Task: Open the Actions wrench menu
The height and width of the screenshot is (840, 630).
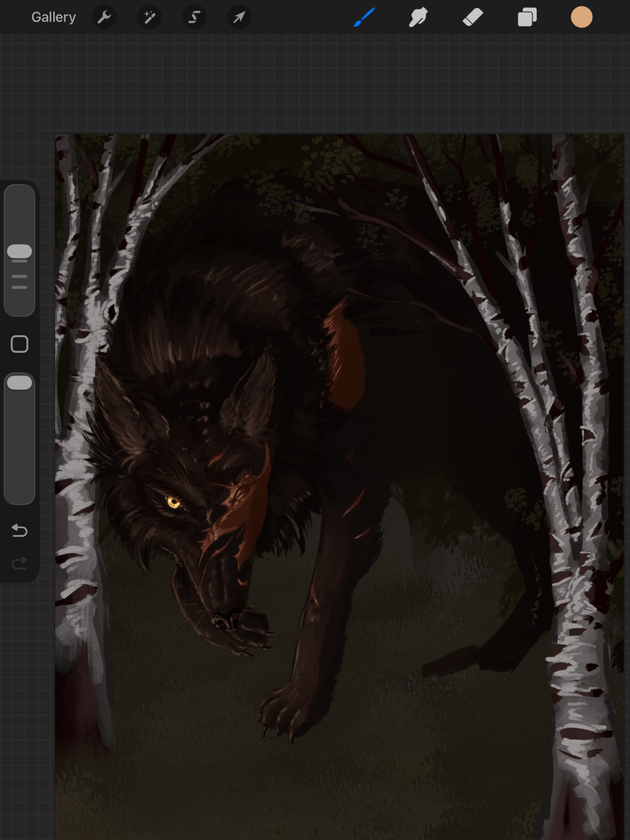Action: pos(104,17)
